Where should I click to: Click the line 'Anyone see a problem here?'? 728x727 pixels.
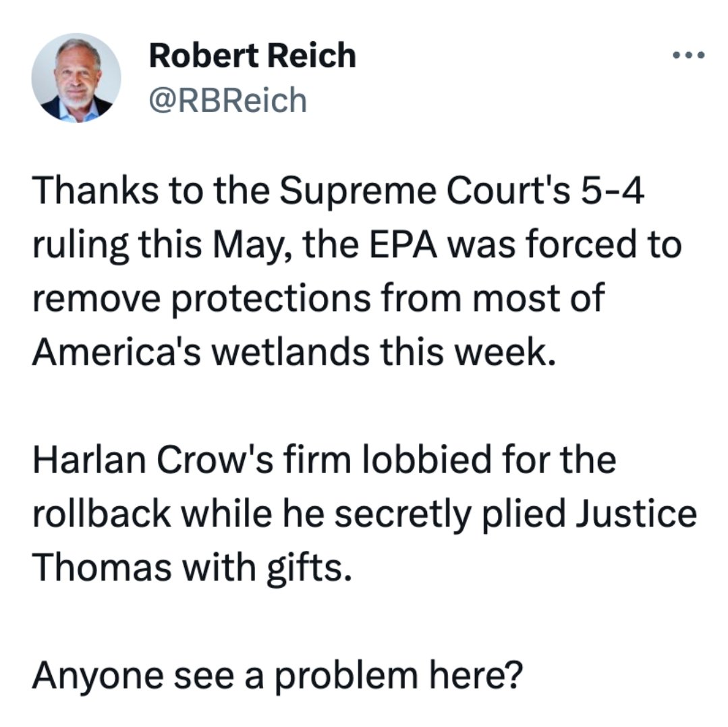(277, 676)
